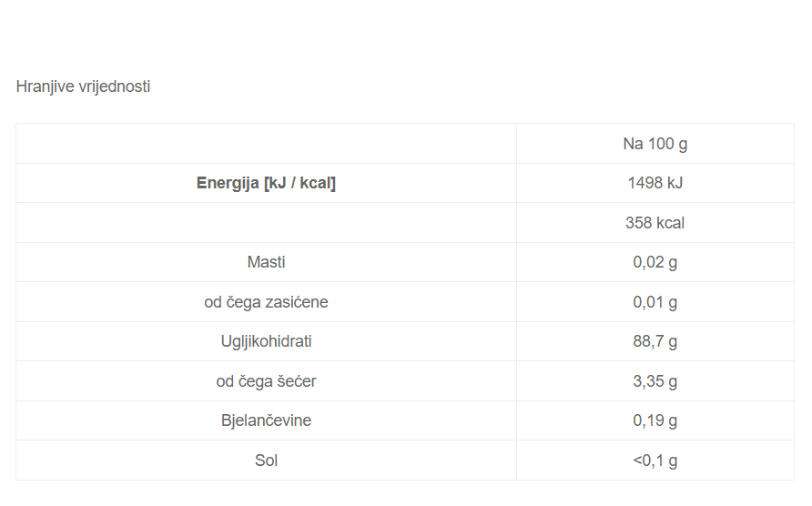Click the blank header cell beside Na 100 g

pyautogui.click(x=266, y=144)
